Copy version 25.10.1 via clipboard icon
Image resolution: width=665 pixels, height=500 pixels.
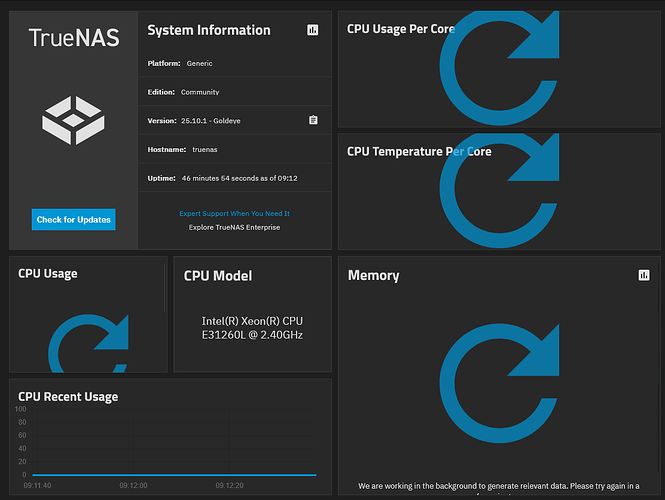[313, 120]
